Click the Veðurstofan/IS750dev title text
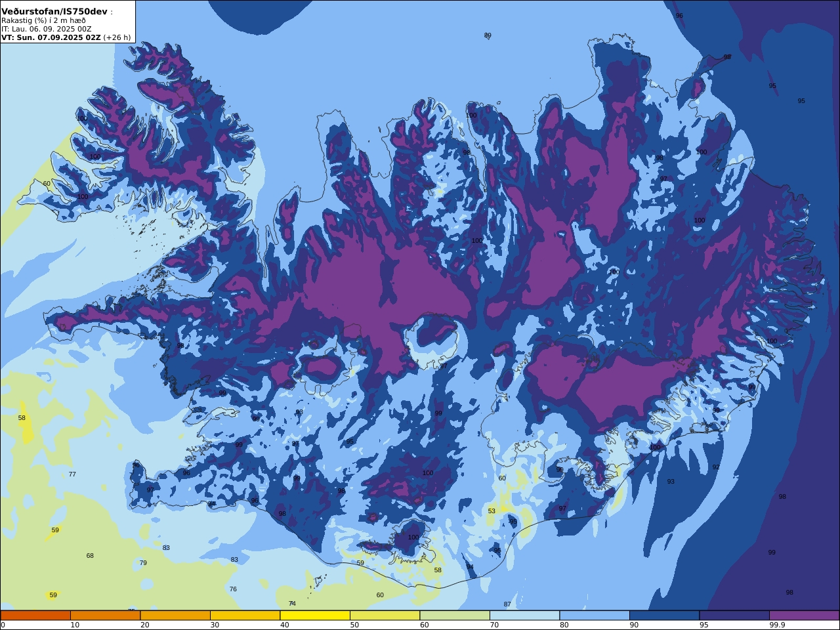840x630 pixels. 54,12
